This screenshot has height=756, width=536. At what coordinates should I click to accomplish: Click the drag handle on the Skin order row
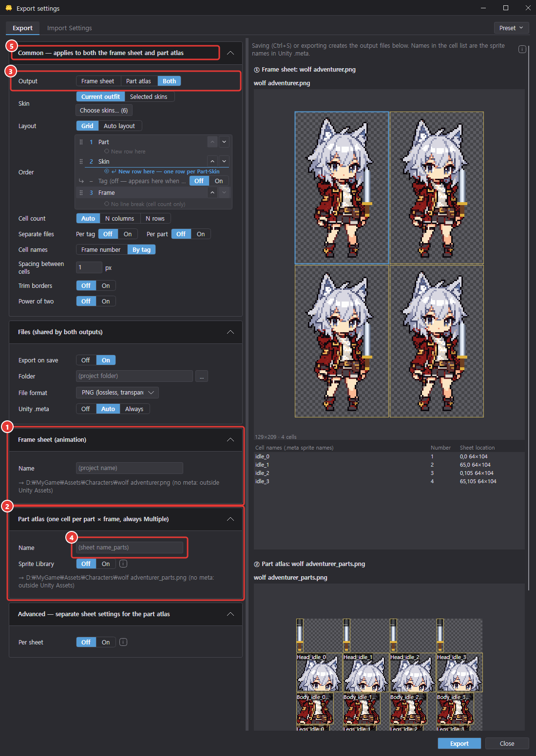[x=81, y=161]
